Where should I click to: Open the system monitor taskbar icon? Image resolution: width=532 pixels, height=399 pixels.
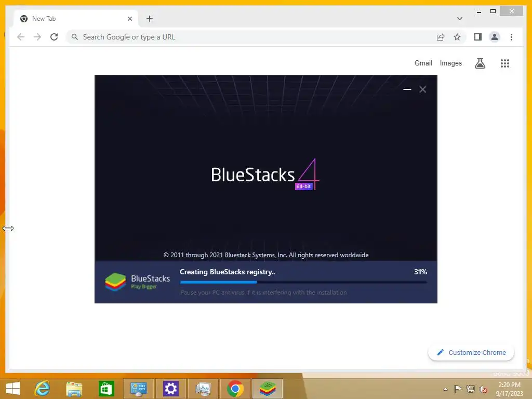(x=203, y=389)
